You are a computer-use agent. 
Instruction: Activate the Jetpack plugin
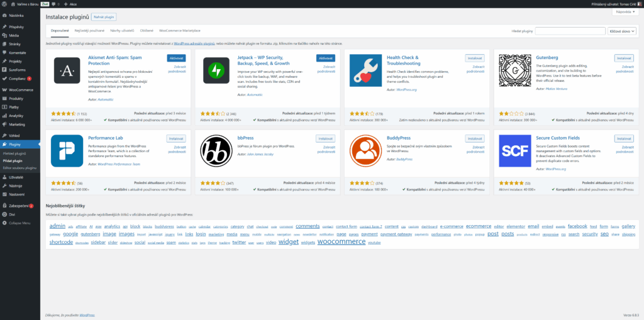pos(326,58)
